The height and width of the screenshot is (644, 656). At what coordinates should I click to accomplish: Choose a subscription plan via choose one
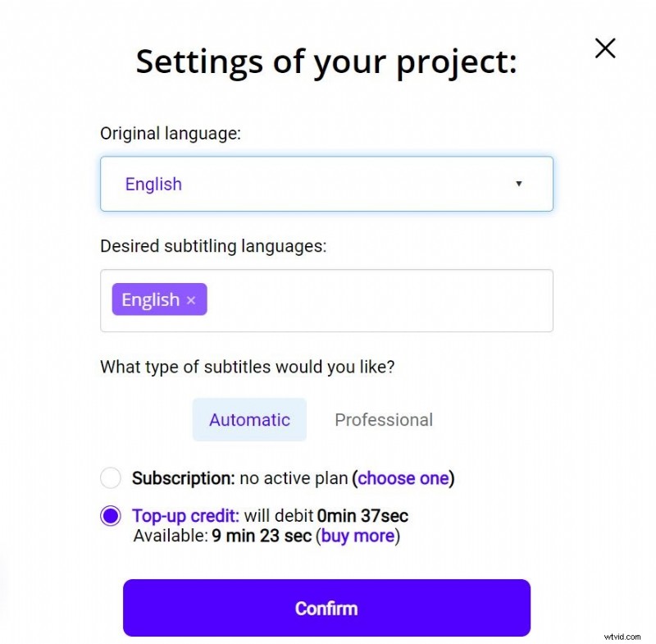point(403,478)
